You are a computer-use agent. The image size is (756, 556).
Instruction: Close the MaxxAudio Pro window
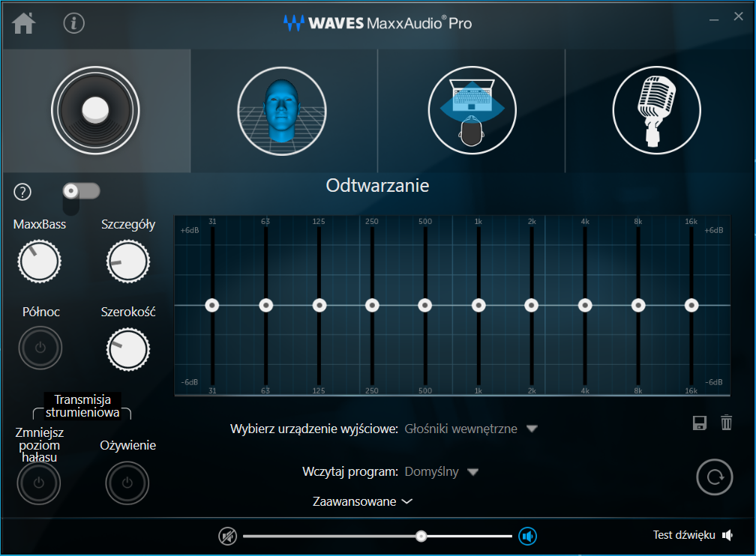pyautogui.click(x=738, y=16)
